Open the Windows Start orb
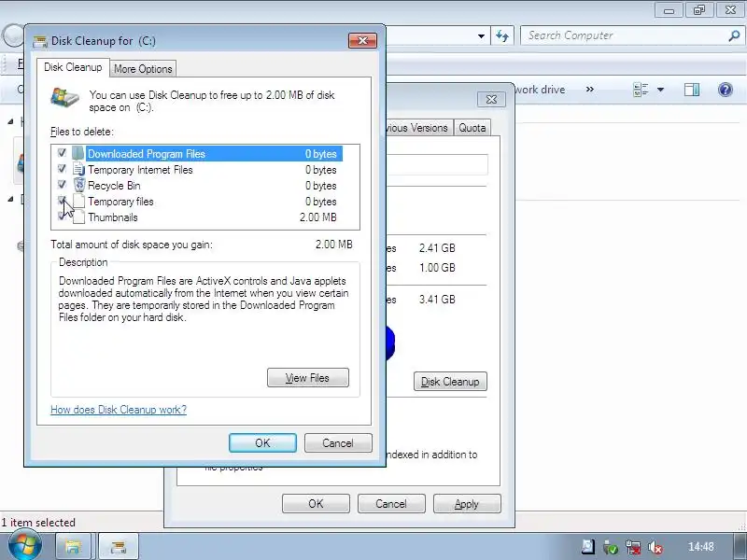Viewport: 747px width, 560px height. click(24, 546)
